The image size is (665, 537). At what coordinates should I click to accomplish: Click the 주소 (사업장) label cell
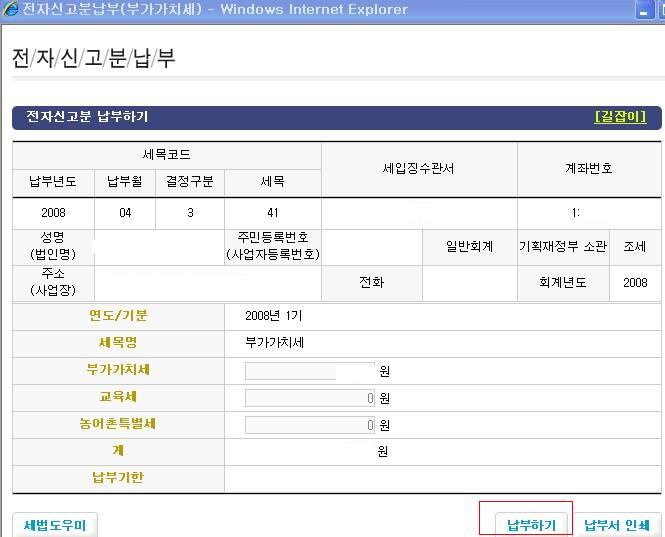point(53,282)
